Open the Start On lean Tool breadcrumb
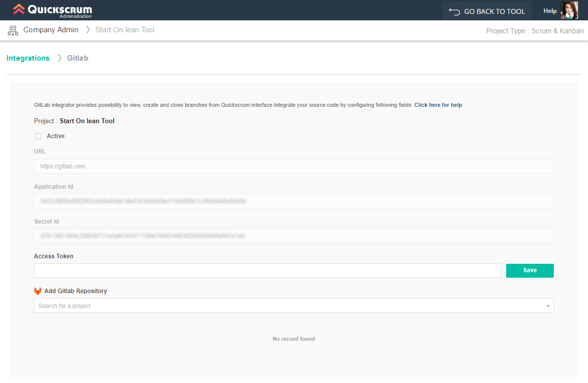Image resolution: width=588 pixels, height=383 pixels. pos(125,30)
